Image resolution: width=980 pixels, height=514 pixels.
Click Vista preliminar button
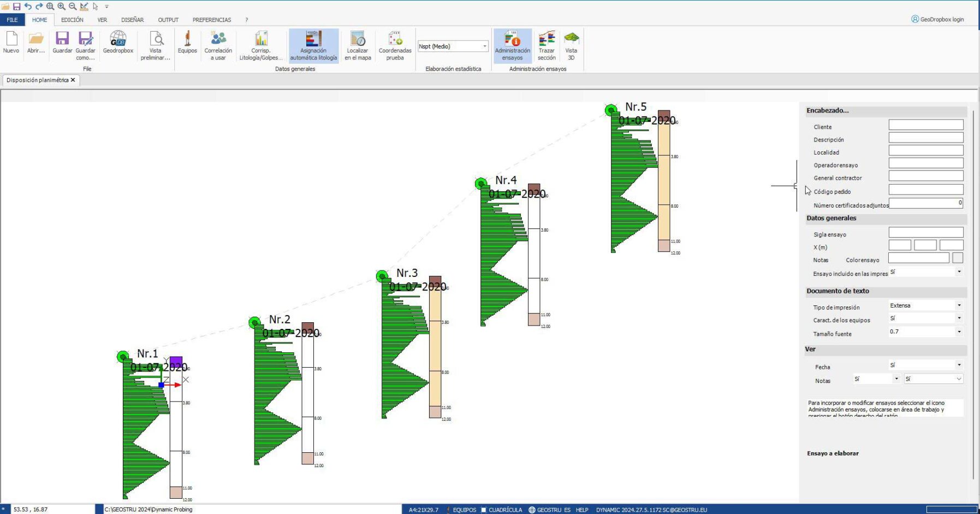(x=156, y=45)
